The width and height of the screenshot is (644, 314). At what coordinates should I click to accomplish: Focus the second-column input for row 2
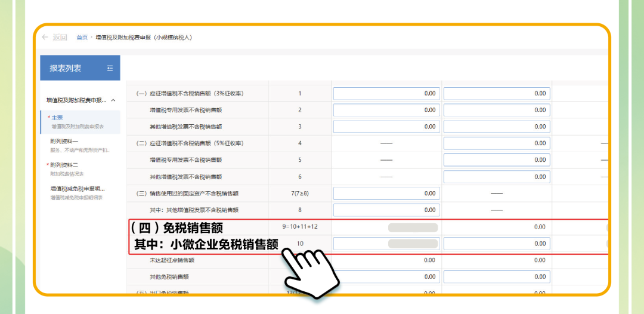[x=496, y=110]
